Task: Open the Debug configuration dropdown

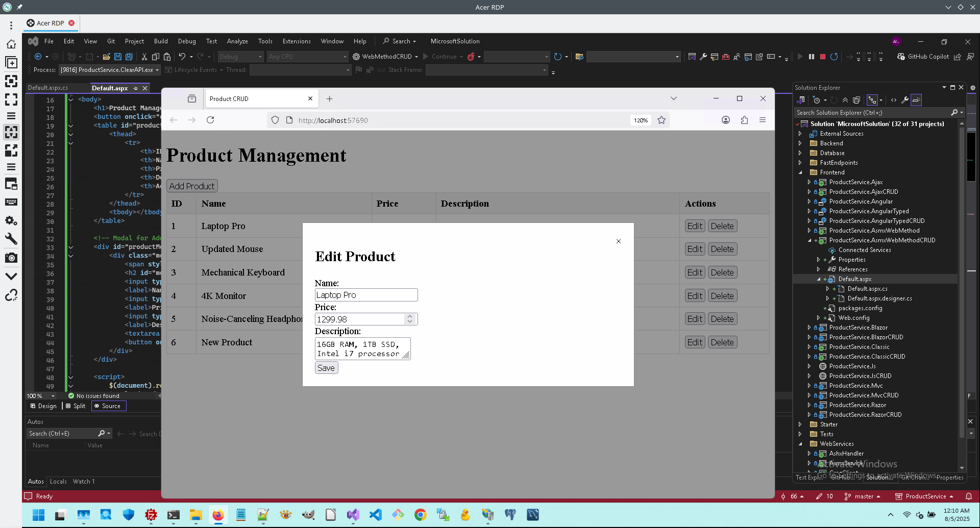Action: pos(240,57)
